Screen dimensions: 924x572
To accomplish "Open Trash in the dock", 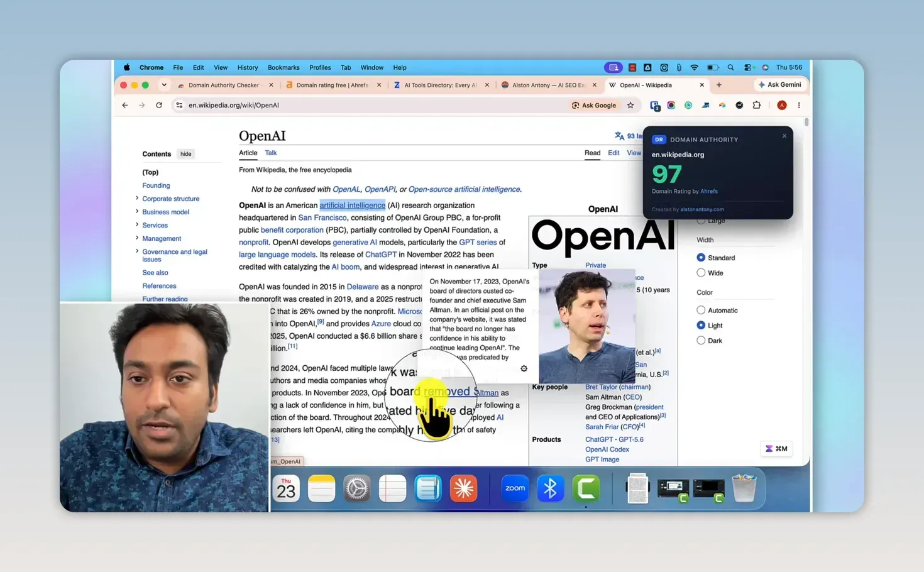I will click(744, 488).
